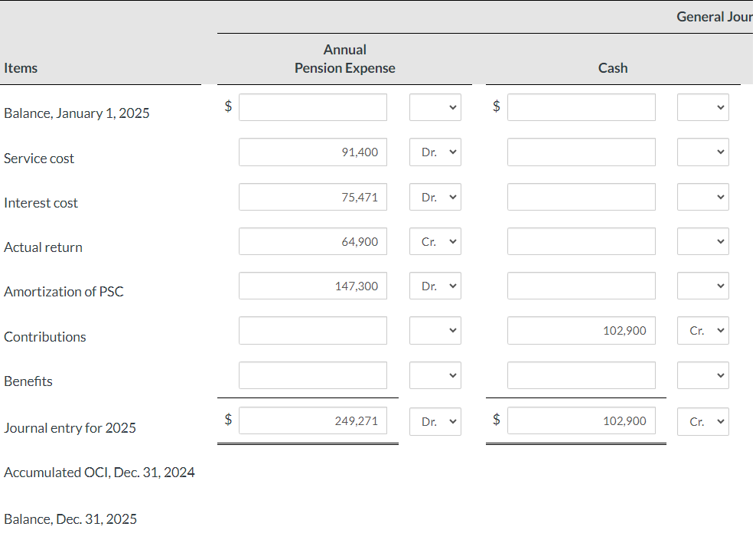Open the Amortization of PSC Dr. dropdown
Image resolution: width=756 pixels, height=543 pixels.
point(435,286)
